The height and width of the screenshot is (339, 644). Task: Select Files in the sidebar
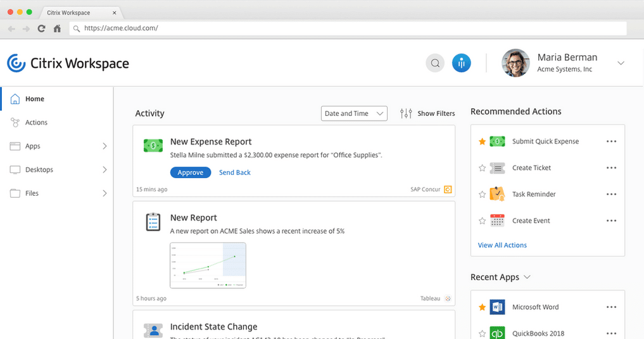[x=57, y=193]
